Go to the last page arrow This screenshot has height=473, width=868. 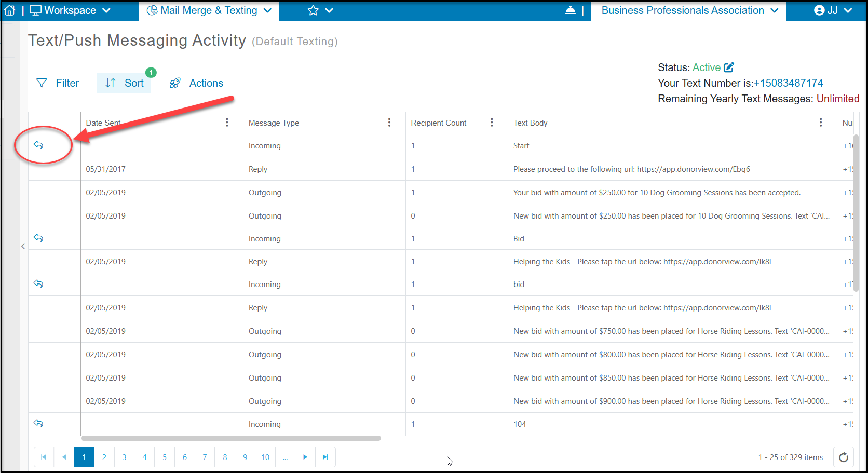[x=325, y=457]
